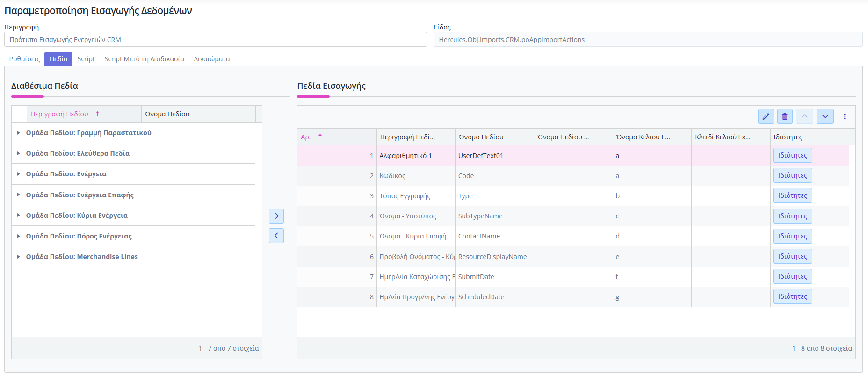Image resolution: width=868 pixels, height=375 pixels.
Task: Open Ιδιότητες for Τύπος Εγγραφής row
Action: tap(793, 195)
